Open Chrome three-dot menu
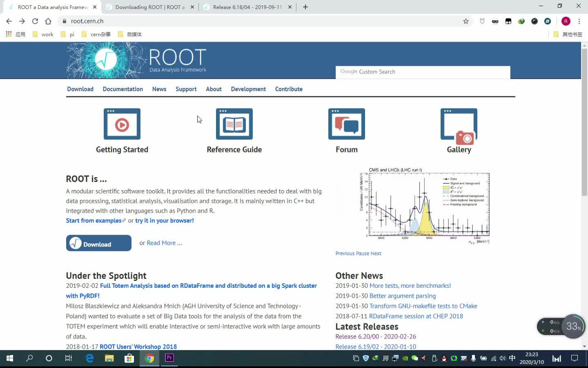This screenshot has height=368, width=588. 579,21
